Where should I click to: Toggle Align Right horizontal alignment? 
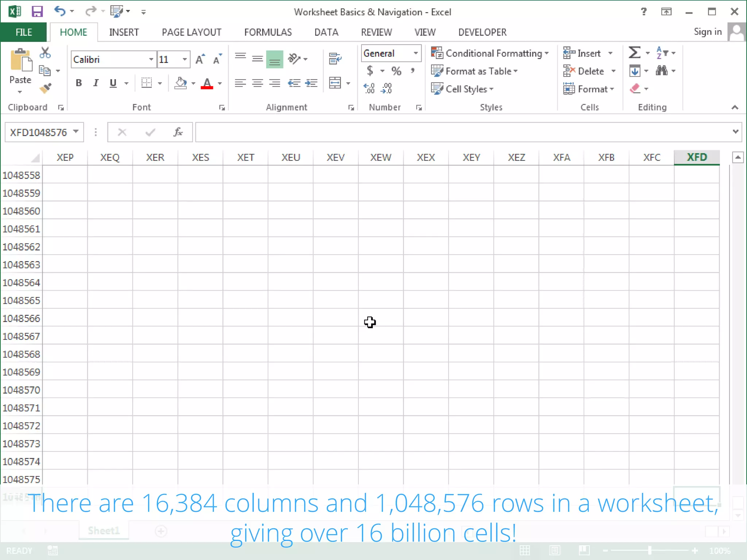[275, 83]
